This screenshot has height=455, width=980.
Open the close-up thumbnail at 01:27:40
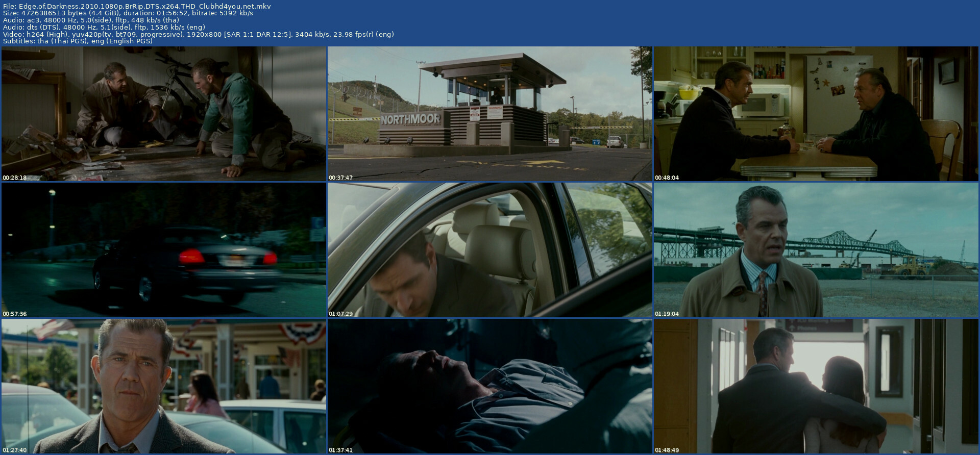[164, 386]
